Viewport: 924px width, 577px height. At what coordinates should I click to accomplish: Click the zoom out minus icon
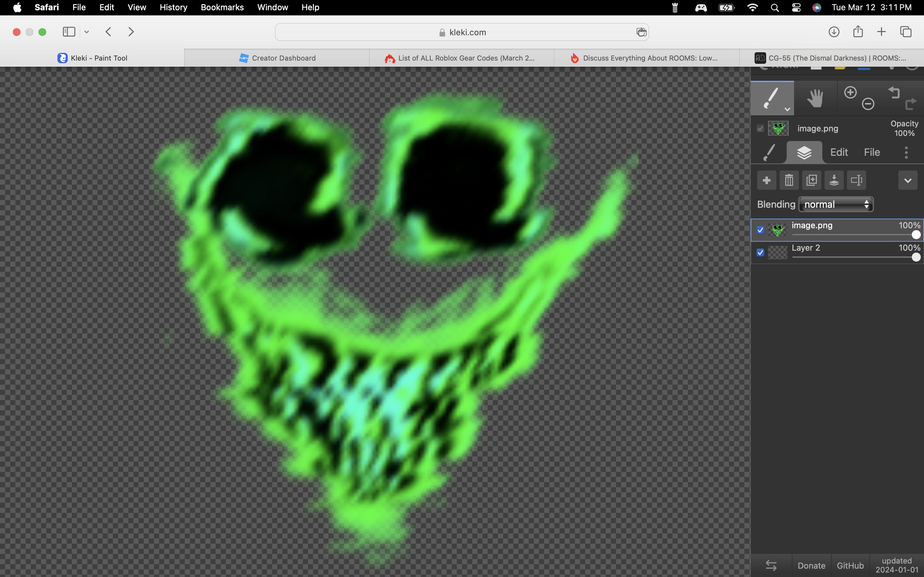[x=868, y=104]
